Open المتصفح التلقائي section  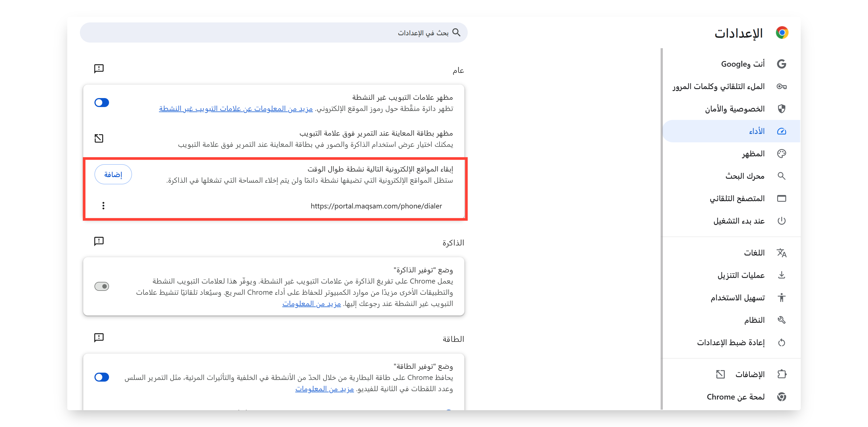pyautogui.click(x=731, y=198)
